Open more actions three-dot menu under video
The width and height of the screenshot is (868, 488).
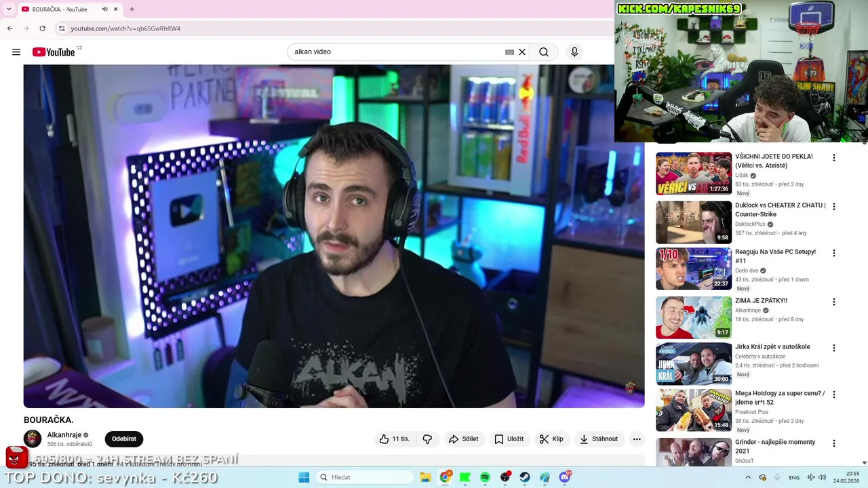[x=637, y=439]
